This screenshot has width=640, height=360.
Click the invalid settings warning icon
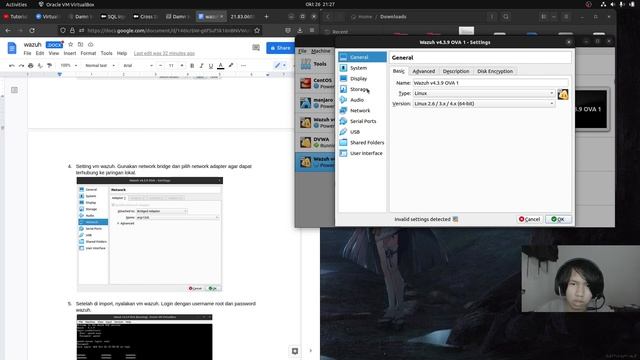456,219
